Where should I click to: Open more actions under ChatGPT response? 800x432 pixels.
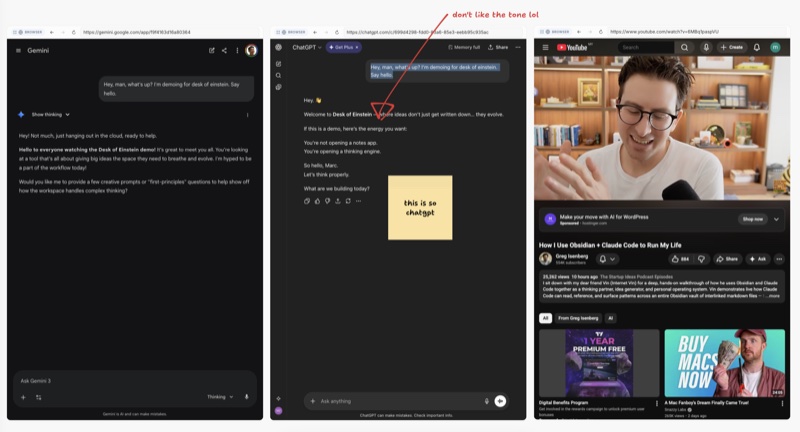[x=359, y=201]
